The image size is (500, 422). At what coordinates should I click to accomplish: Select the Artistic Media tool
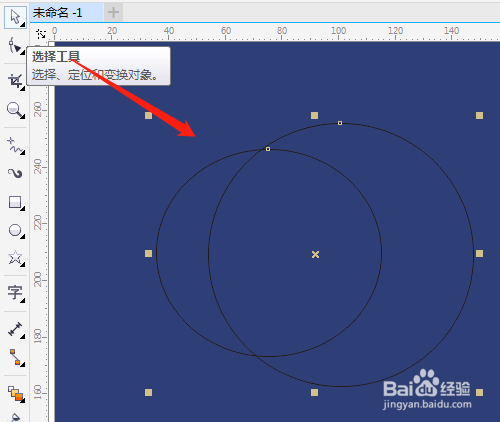[15, 173]
